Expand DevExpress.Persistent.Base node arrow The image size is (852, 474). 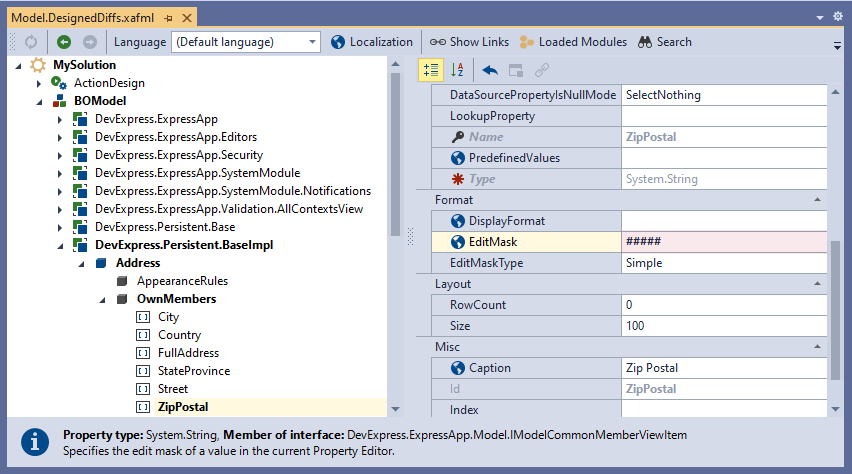pos(60,227)
